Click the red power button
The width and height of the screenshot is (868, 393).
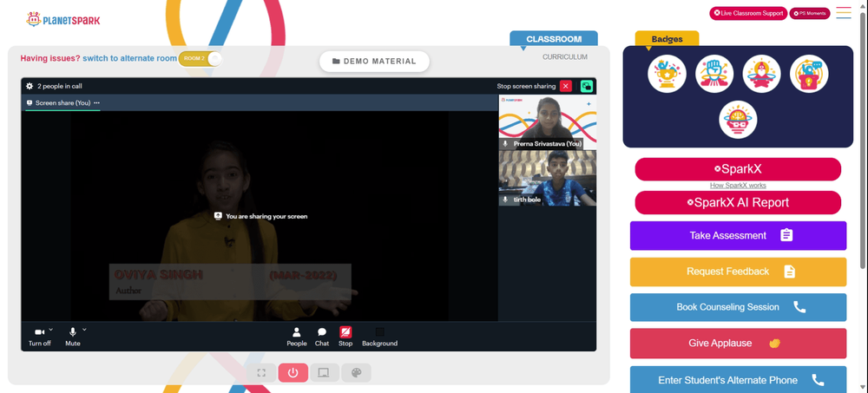click(x=293, y=373)
